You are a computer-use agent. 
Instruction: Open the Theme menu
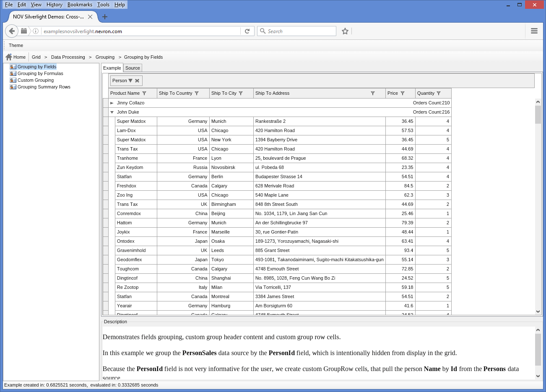16,45
